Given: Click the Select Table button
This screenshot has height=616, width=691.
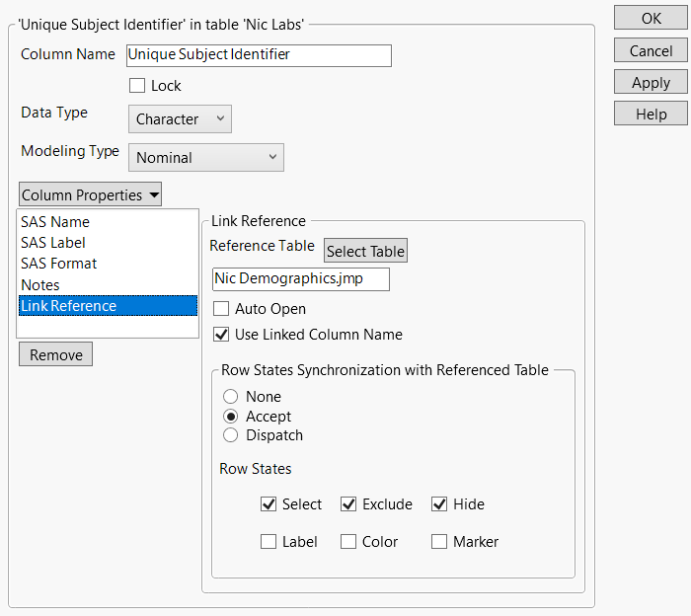Looking at the screenshot, I should [365, 251].
